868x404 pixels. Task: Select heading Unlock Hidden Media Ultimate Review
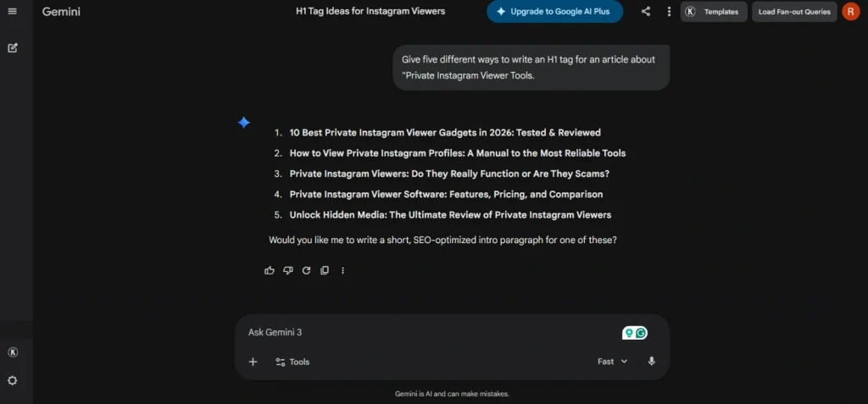451,215
